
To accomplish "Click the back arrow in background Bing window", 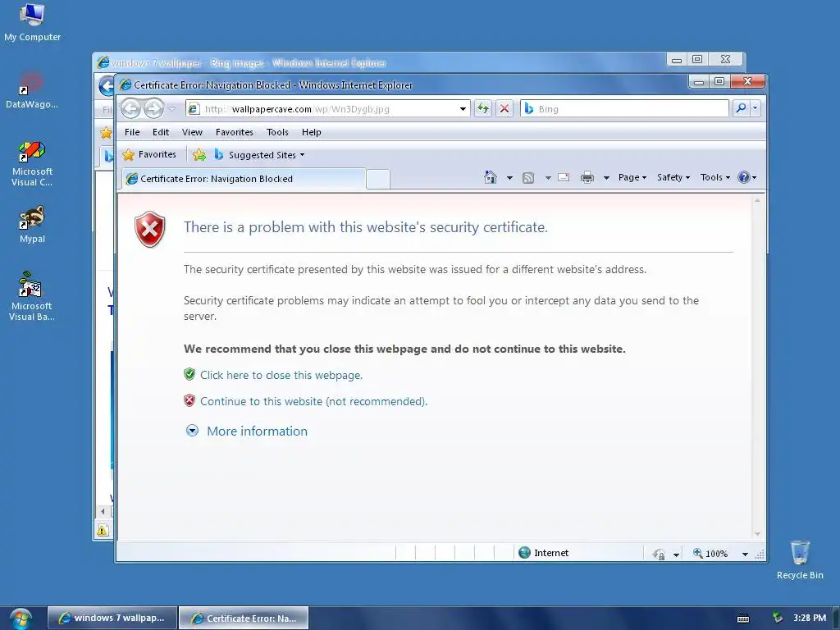I will [x=106, y=85].
